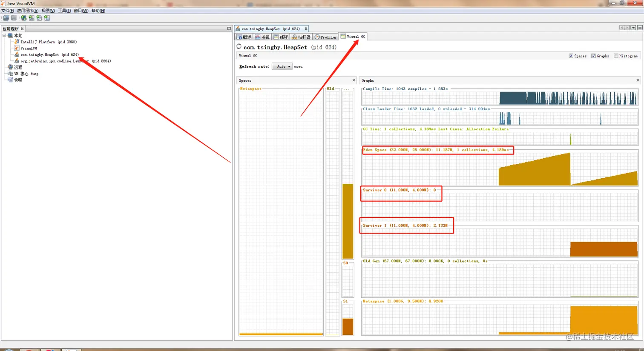Switch to the Profiler tab
The image size is (644, 351).
(x=326, y=37)
